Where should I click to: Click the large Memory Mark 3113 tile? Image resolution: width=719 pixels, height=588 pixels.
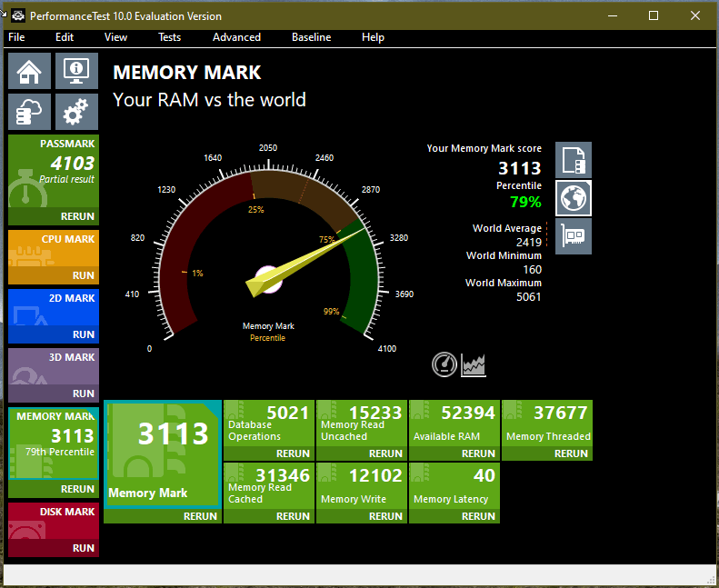tap(163, 454)
